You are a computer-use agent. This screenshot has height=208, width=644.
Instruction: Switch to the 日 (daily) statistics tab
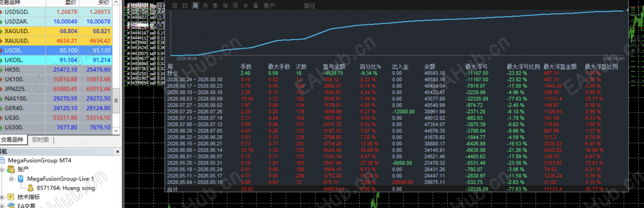tap(185, 6)
